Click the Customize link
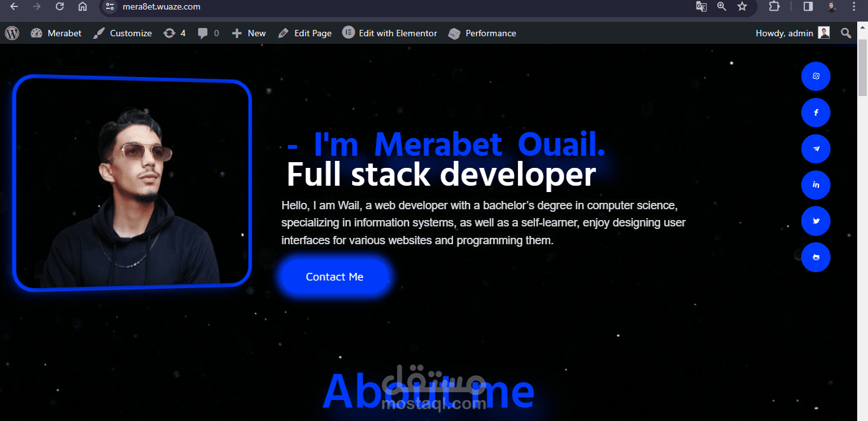The height and width of the screenshot is (421, 868). [123, 33]
